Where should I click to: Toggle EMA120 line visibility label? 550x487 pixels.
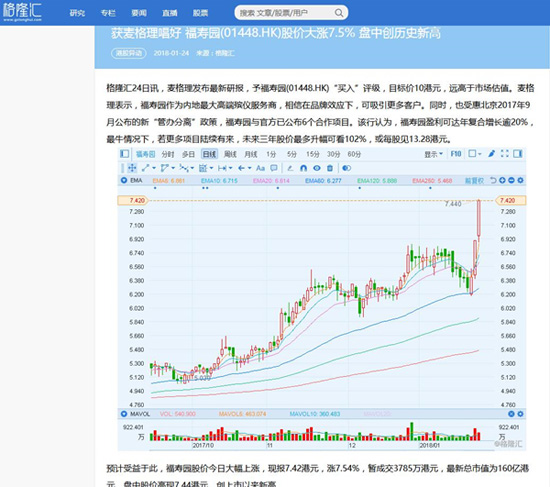pos(377,181)
